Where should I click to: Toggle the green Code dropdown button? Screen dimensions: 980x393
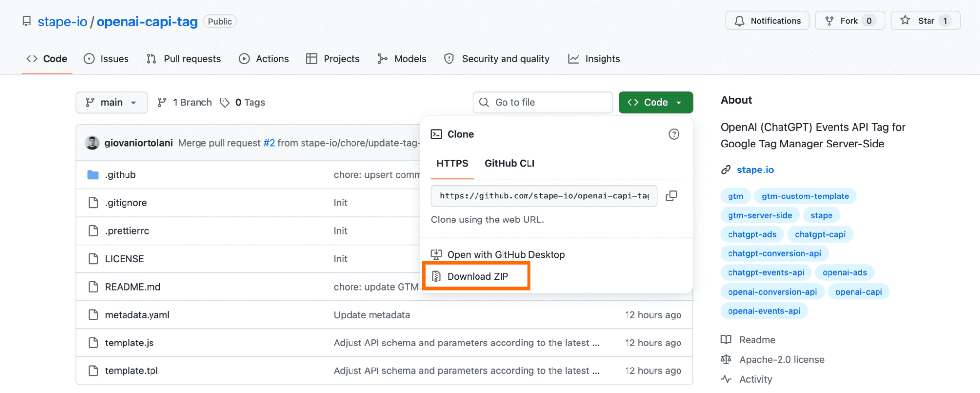pyautogui.click(x=656, y=102)
